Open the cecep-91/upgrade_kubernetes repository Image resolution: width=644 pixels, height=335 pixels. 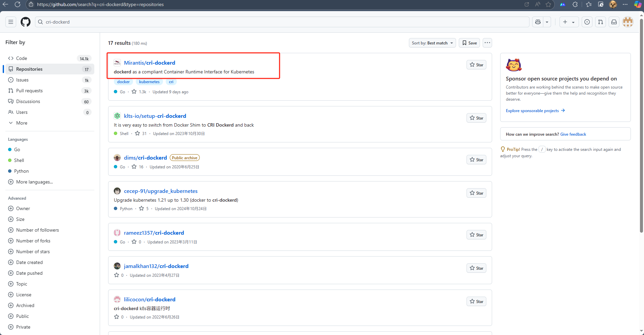pyautogui.click(x=161, y=191)
